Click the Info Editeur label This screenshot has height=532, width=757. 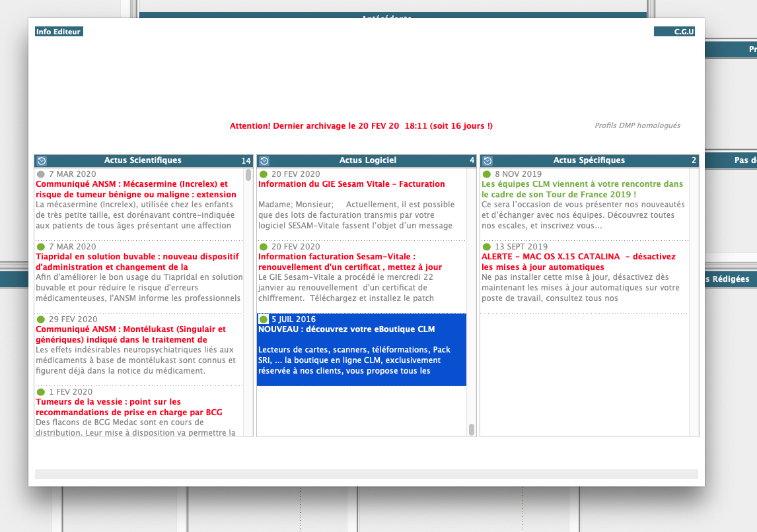coord(59,31)
